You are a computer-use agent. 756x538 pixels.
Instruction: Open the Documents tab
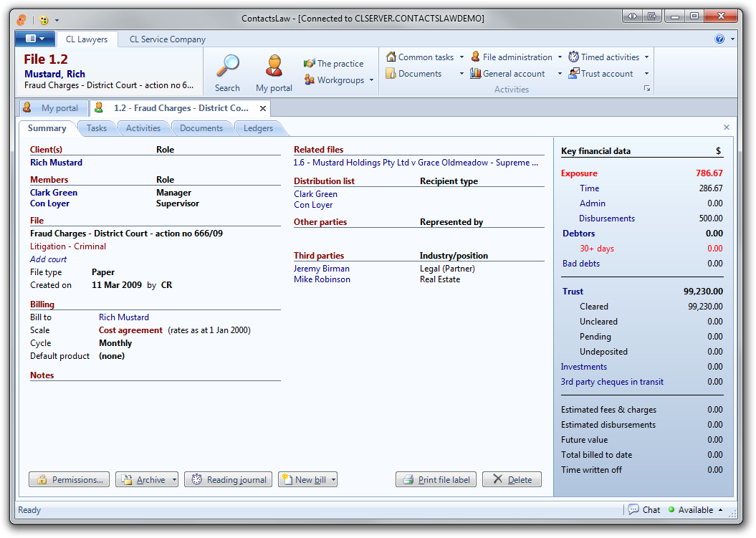tap(201, 128)
